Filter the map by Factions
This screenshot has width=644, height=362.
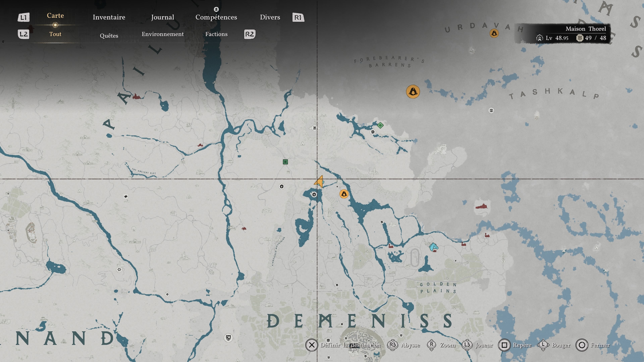click(216, 34)
